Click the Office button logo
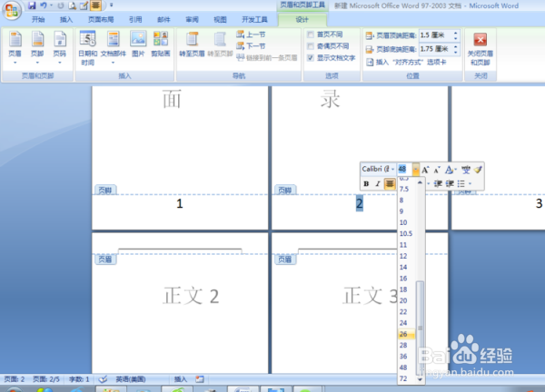 click(x=12, y=10)
